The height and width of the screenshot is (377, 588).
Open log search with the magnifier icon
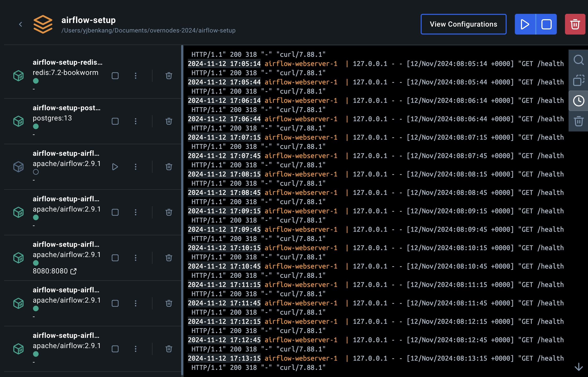[578, 60]
